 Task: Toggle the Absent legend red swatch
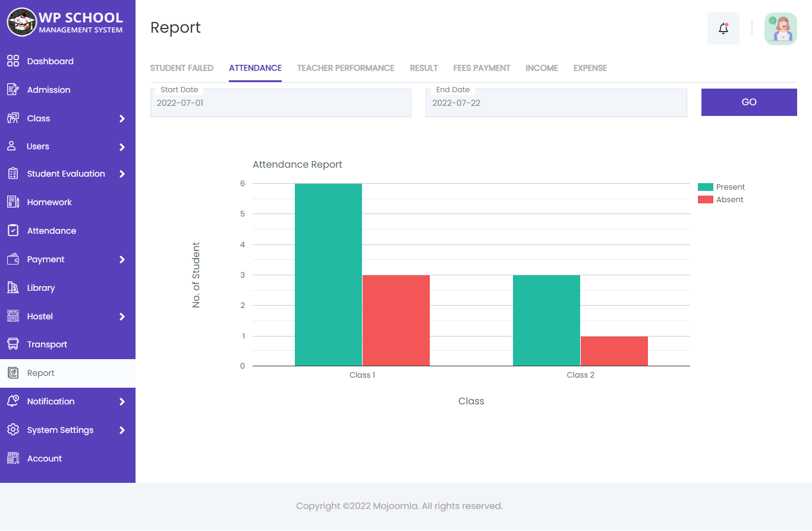pos(705,200)
